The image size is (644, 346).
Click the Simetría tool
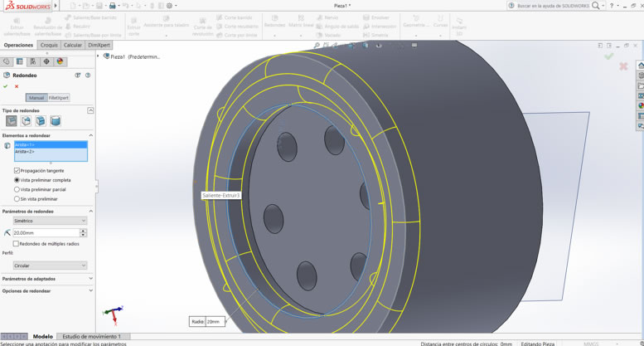[x=376, y=36]
